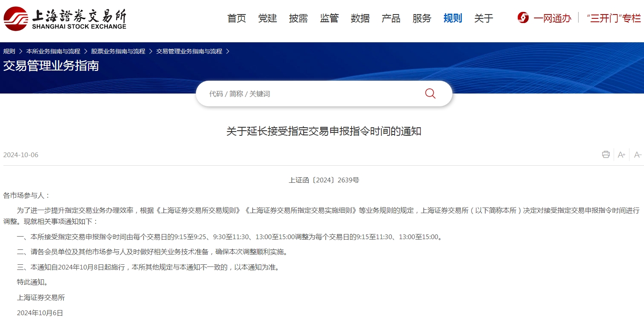Click the 一网通办 red swirl icon
Image resolution: width=644 pixels, height=322 pixels.
tap(523, 18)
